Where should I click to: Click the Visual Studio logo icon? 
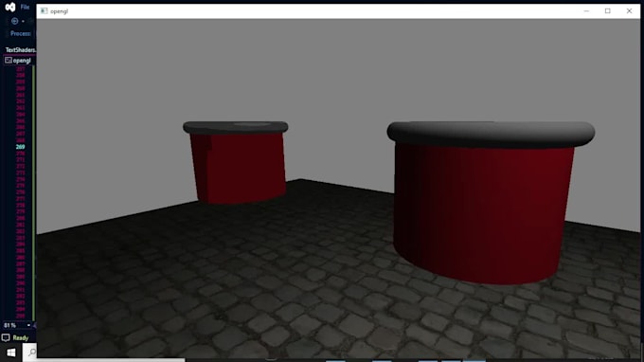[x=9, y=7]
